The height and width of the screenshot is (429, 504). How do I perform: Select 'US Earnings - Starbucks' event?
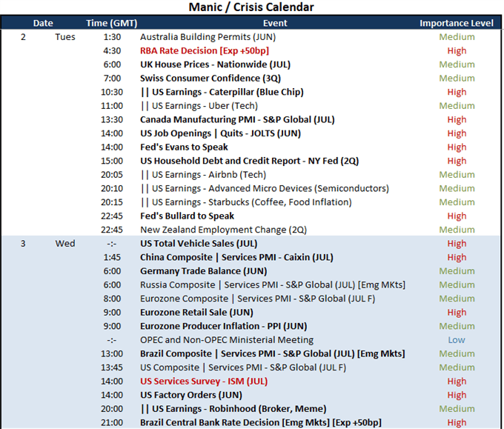click(246, 202)
